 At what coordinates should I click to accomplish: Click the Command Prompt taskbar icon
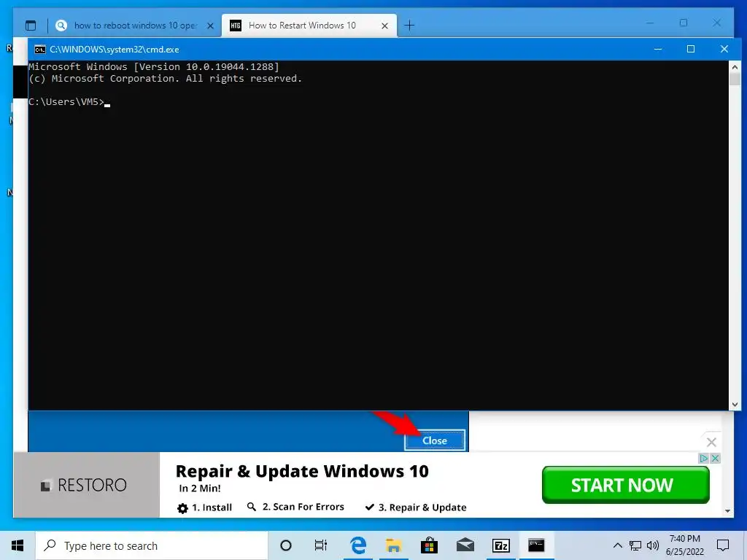(536, 545)
